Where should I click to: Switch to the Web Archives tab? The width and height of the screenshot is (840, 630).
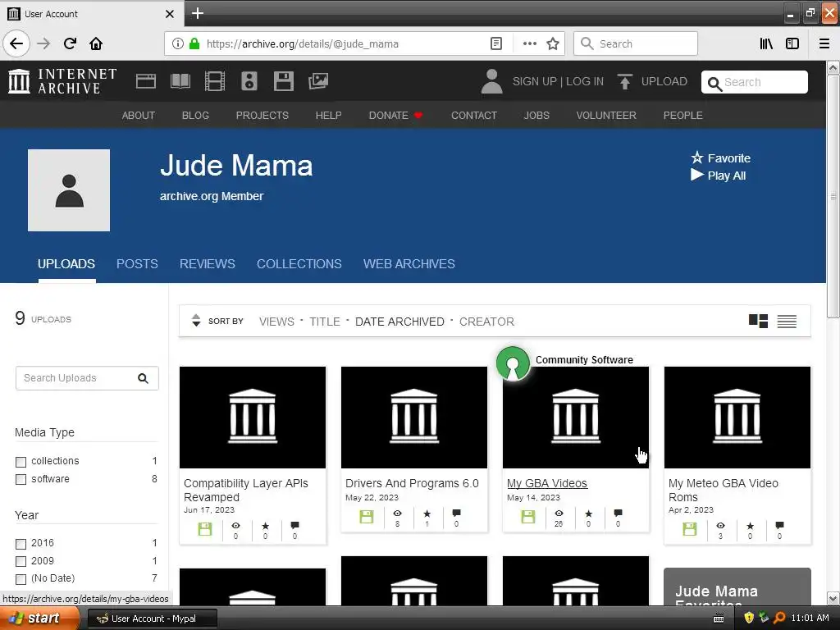[409, 263]
